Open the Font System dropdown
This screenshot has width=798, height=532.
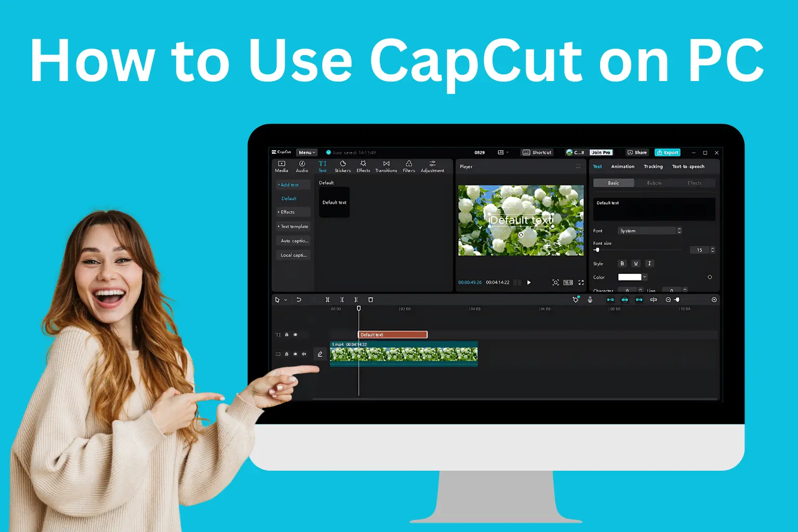(x=649, y=231)
